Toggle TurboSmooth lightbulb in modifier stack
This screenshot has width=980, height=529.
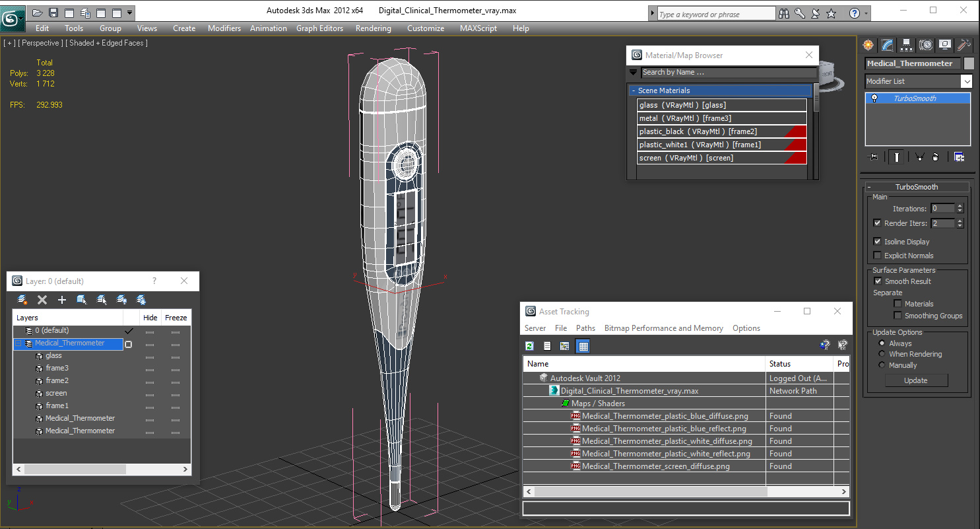pyautogui.click(x=874, y=98)
